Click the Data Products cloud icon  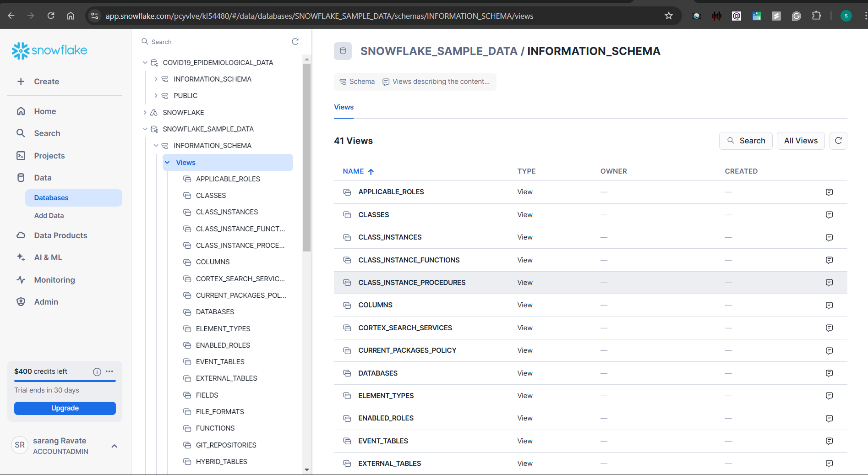tap(21, 235)
